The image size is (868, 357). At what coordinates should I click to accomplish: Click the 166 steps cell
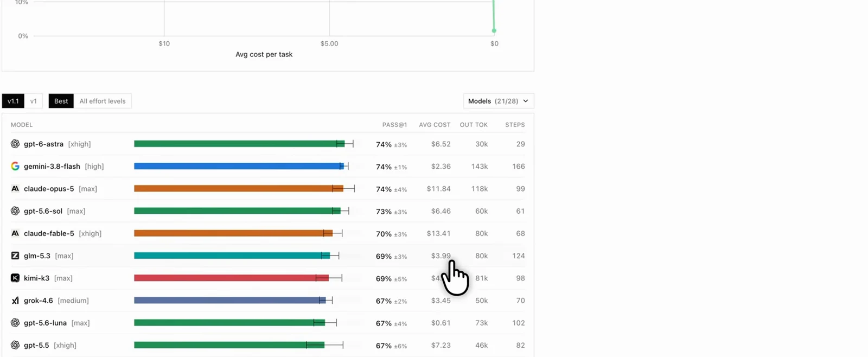pyautogui.click(x=519, y=166)
